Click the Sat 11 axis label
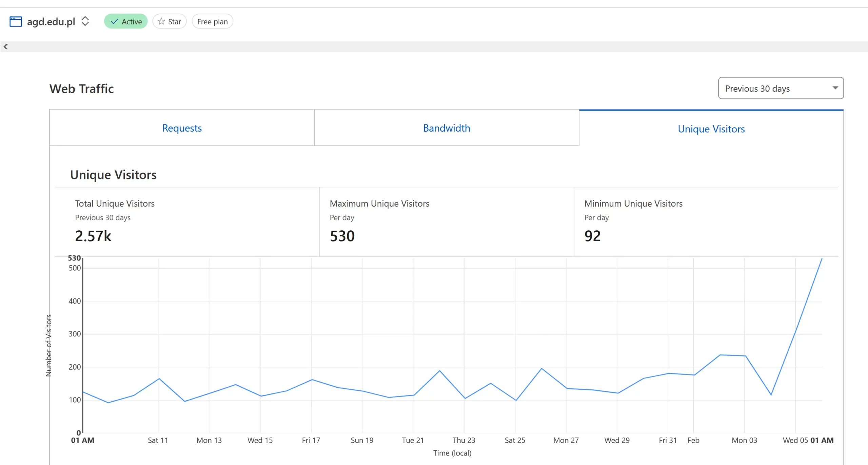Screen dimensions: 868x465 point(158,440)
